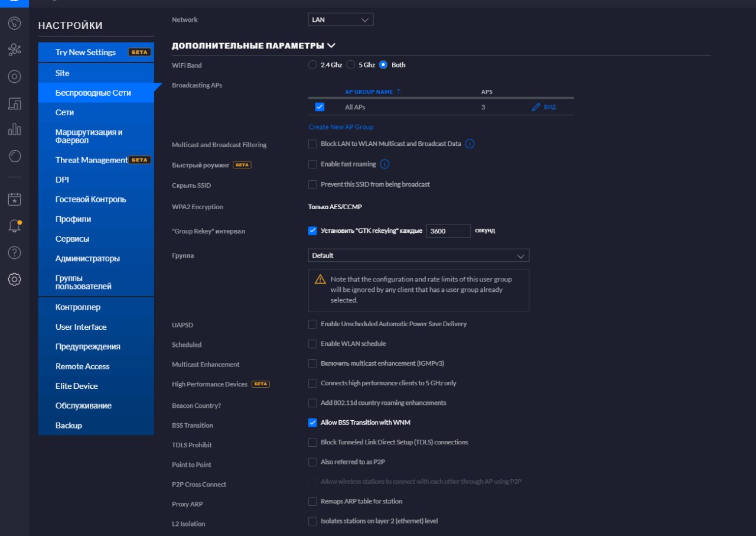Check Add 802.11d country roaming enhancements
The width and height of the screenshot is (756, 536).
312,403
